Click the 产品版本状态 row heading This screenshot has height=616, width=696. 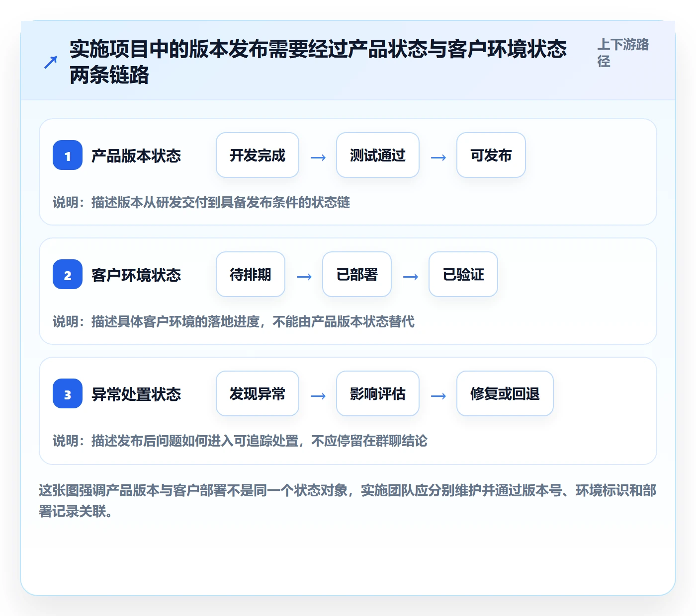(136, 155)
